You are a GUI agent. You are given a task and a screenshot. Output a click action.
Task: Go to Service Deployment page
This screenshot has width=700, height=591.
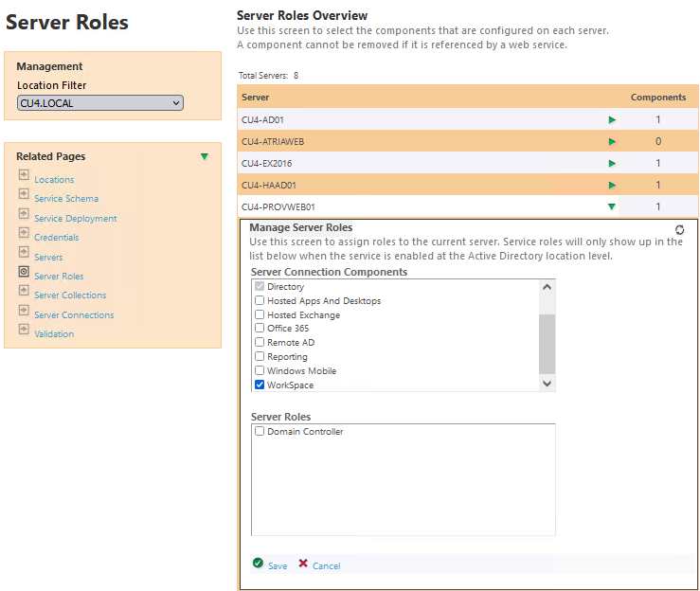[x=76, y=219]
